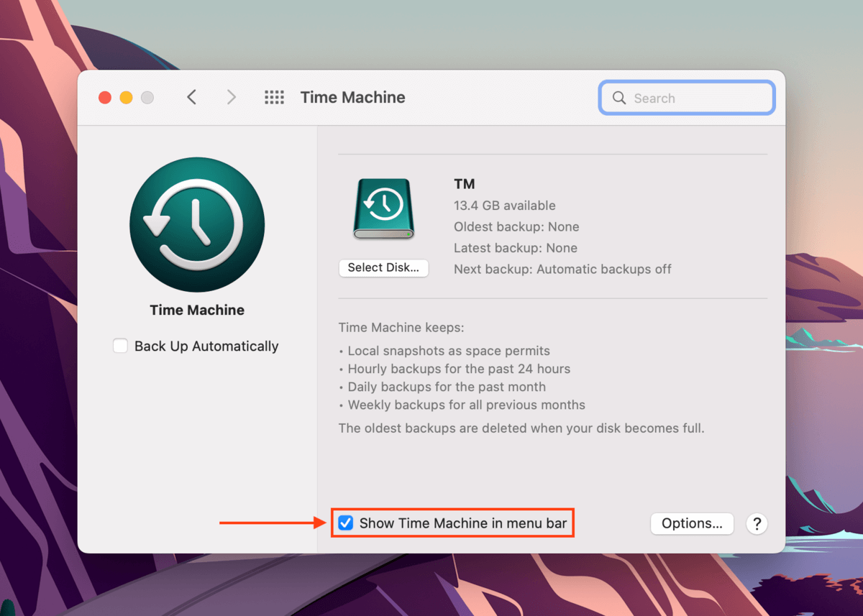Show all preferences grid icon
The height and width of the screenshot is (616, 863).
(x=274, y=97)
